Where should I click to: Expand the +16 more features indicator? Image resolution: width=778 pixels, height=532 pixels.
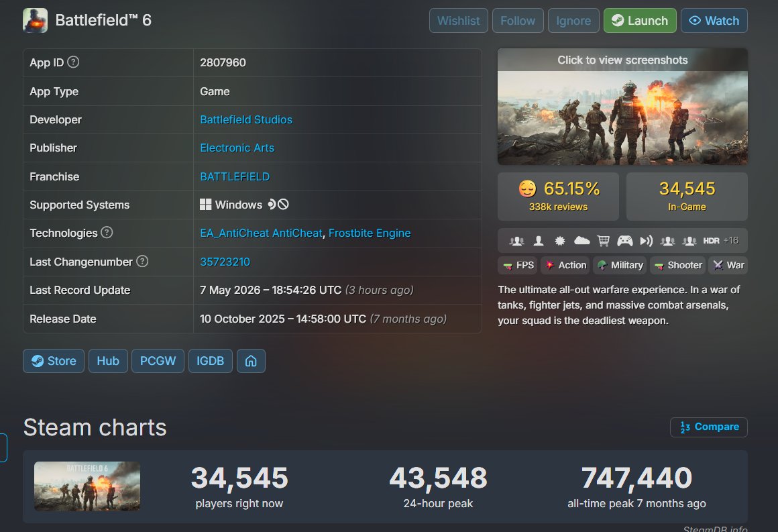(x=731, y=241)
